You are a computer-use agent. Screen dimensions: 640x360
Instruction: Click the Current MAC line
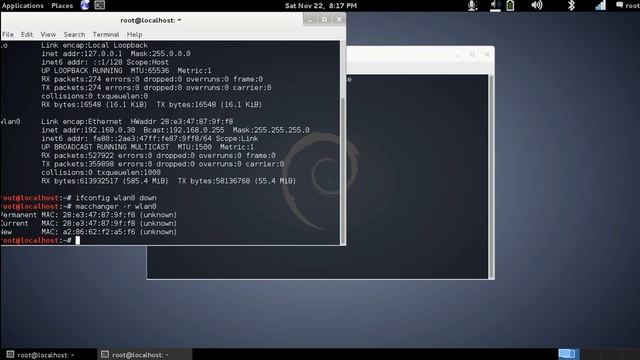[x=89, y=224]
